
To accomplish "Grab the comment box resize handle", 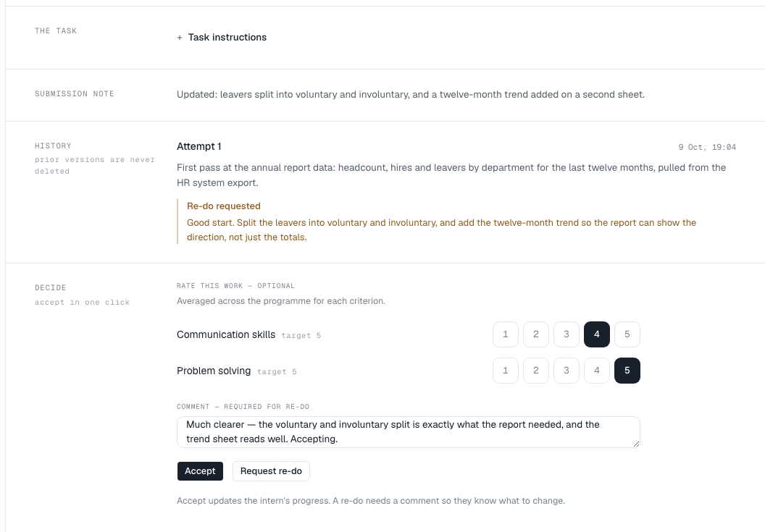I will point(636,444).
